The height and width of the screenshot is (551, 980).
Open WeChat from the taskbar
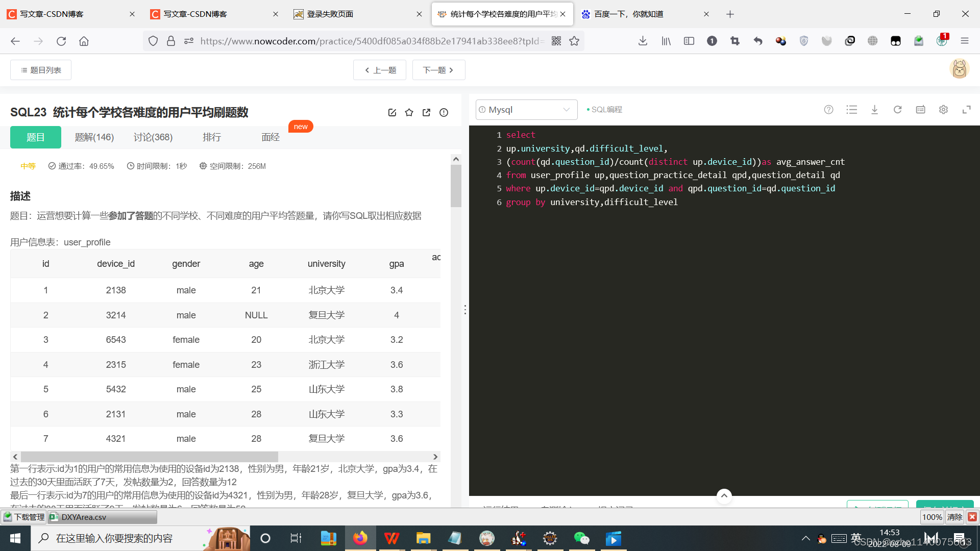(581, 538)
